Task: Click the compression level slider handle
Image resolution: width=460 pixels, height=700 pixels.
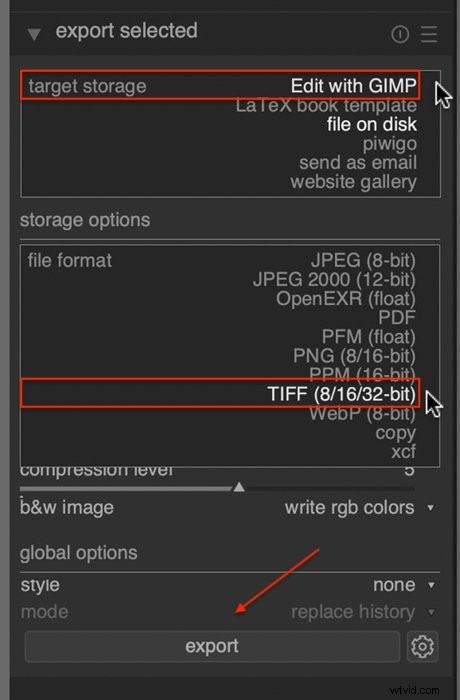Action: [239, 487]
